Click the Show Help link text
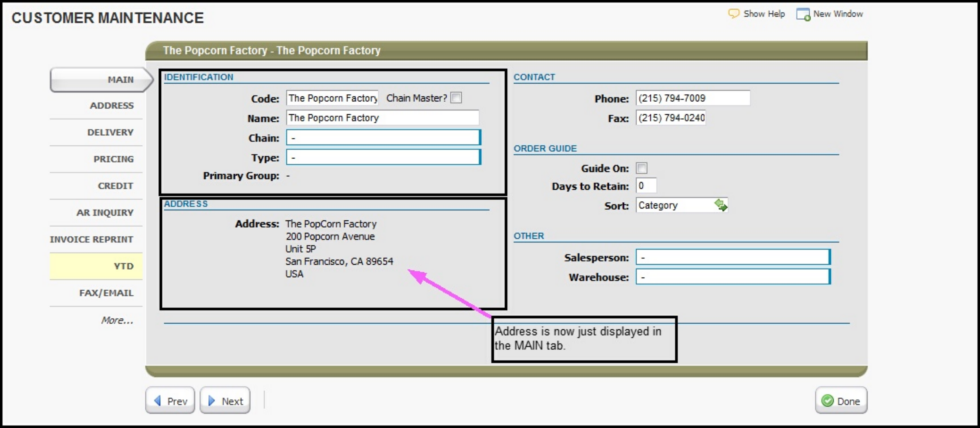This screenshot has height=428, width=980. coord(764,14)
